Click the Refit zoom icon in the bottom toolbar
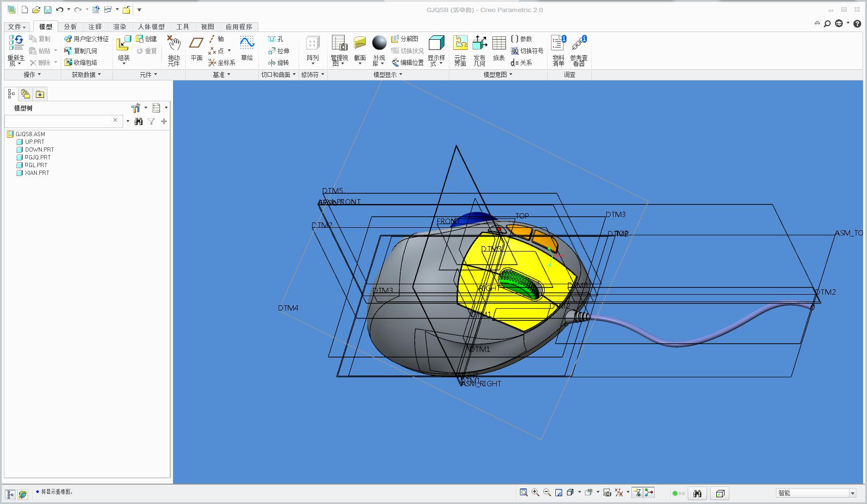The height and width of the screenshot is (504, 867). 524,493
